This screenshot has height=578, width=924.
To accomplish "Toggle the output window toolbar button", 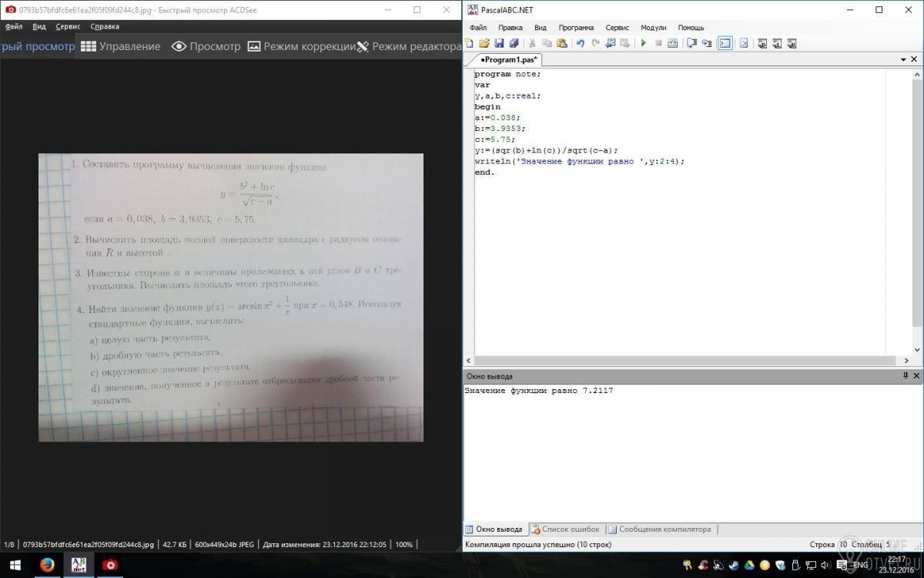I will 725,43.
